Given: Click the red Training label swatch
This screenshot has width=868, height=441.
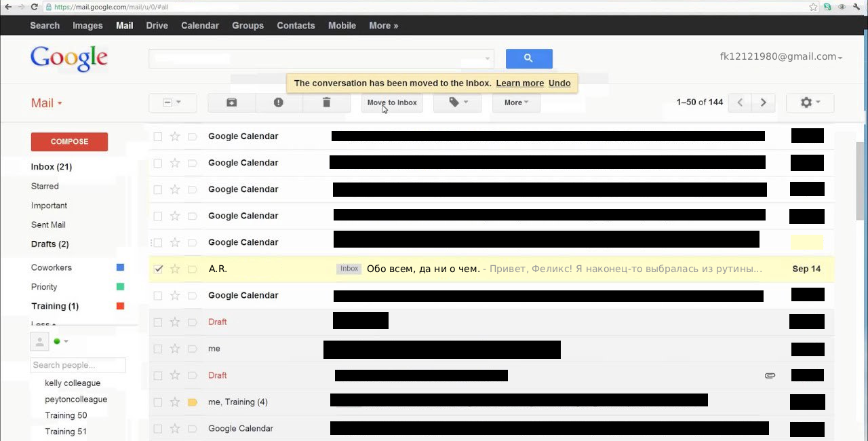Looking at the screenshot, I should coord(120,306).
